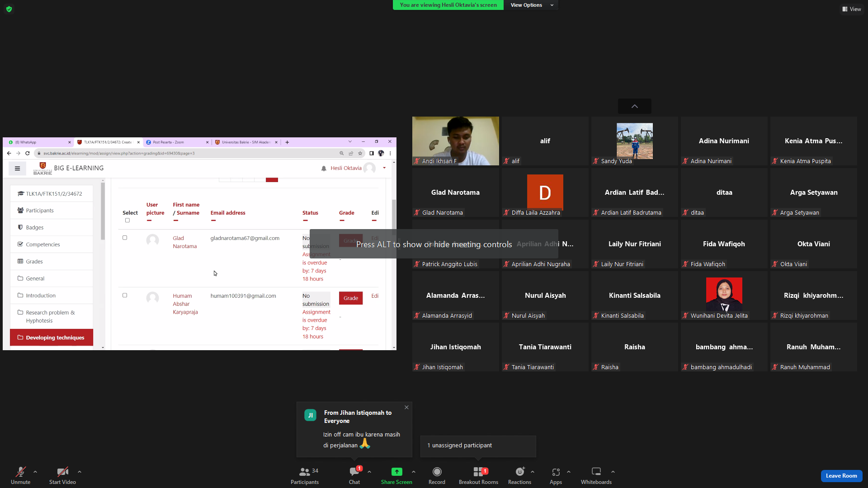Select Andi Ikhsan F video thumbnail
The height and width of the screenshot is (488, 868).
coord(456,141)
